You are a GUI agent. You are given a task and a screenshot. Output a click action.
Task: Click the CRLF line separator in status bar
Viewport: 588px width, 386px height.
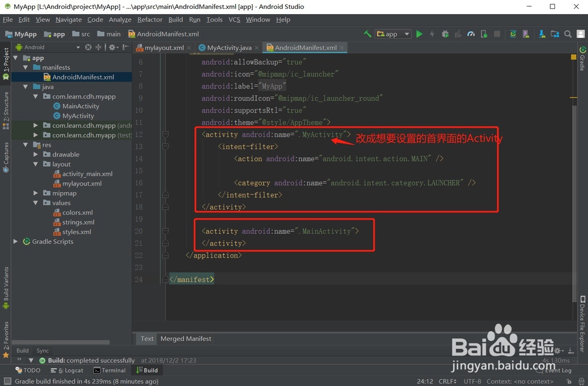pyautogui.click(x=447, y=381)
